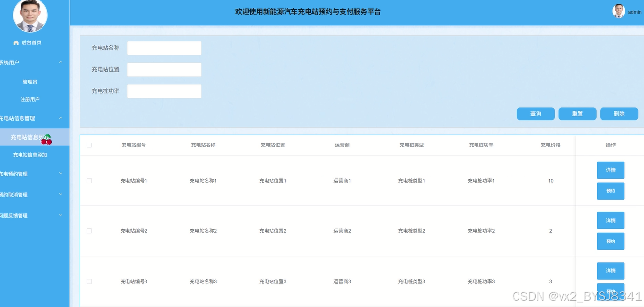Open 充电站信息添加 page
The height and width of the screenshot is (307, 644).
point(30,155)
